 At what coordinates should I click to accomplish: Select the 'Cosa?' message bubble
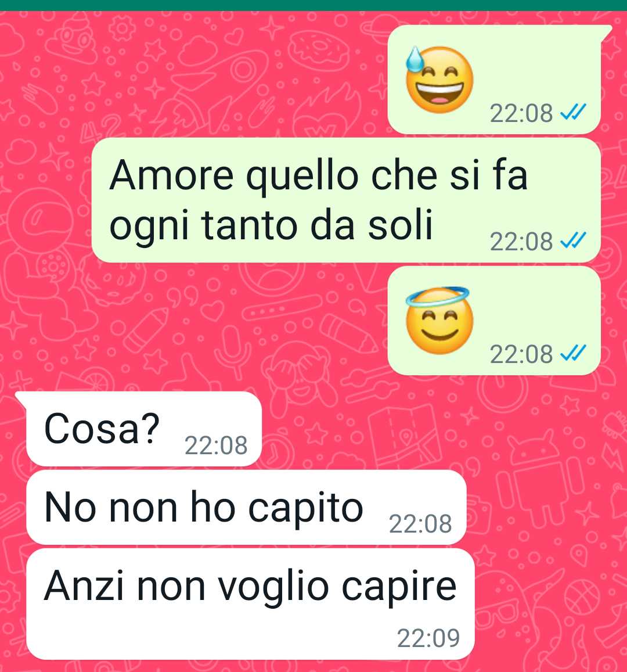coord(144,429)
